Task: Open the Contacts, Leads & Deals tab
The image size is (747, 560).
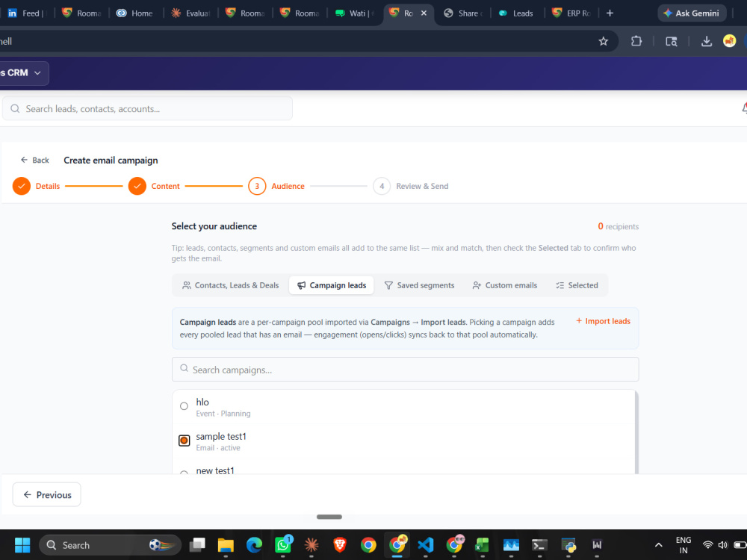Action: pyautogui.click(x=231, y=285)
